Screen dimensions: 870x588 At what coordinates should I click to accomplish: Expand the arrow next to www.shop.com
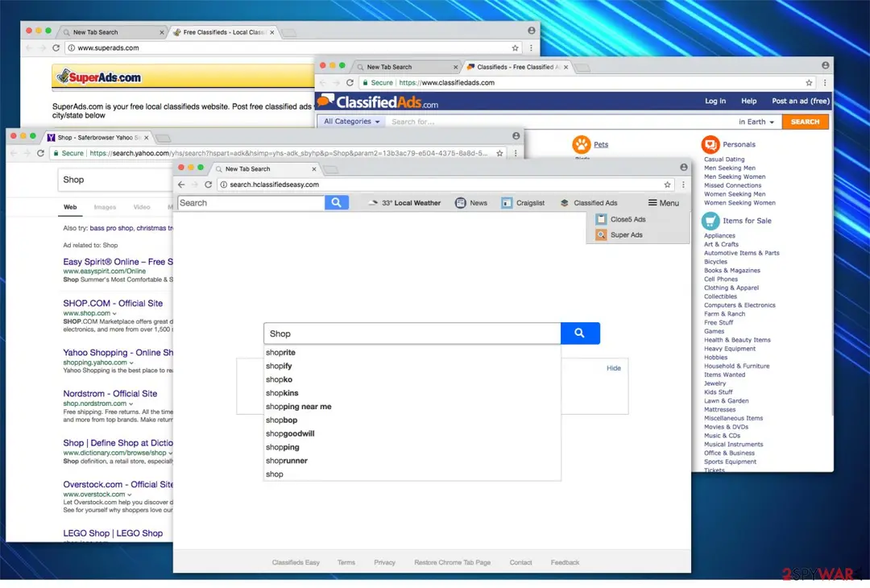[x=115, y=313]
